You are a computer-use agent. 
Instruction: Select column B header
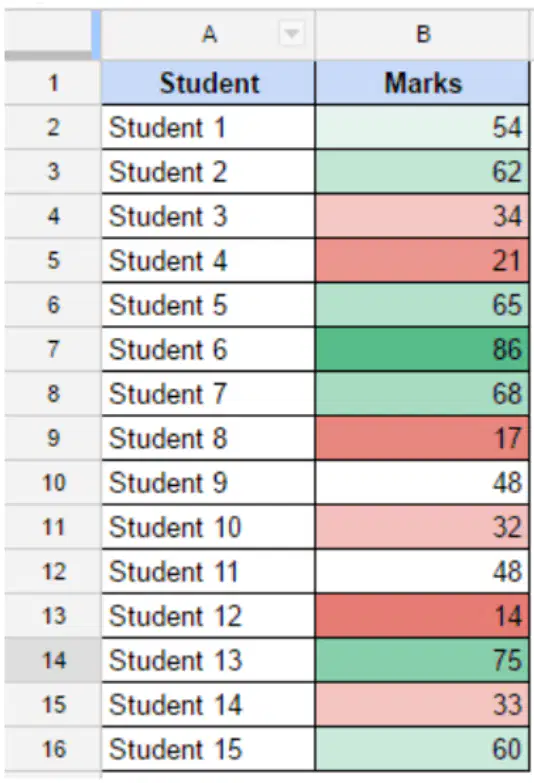point(422,34)
